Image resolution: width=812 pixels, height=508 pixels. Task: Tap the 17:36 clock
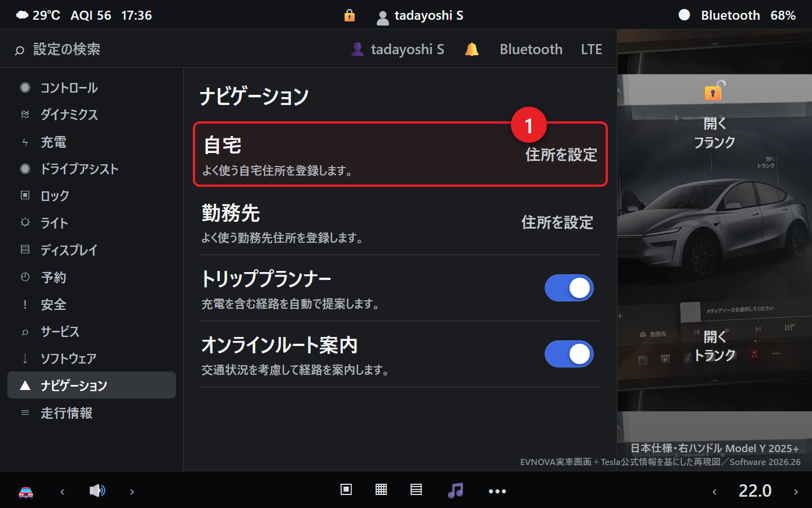pyautogui.click(x=136, y=15)
